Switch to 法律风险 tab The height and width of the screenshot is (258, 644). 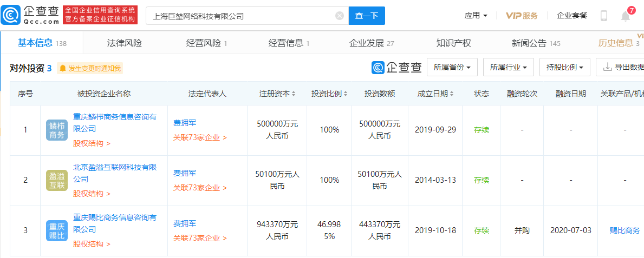coord(124,43)
